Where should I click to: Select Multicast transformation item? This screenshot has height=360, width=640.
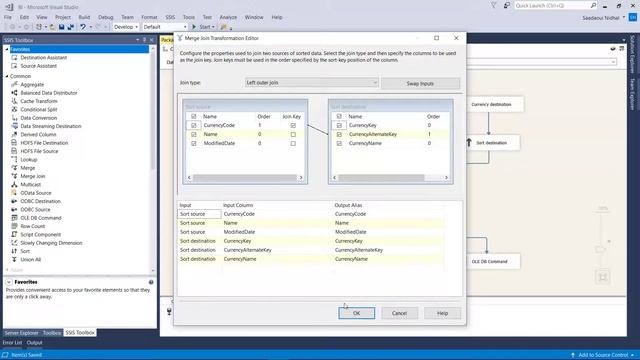coord(30,184)
